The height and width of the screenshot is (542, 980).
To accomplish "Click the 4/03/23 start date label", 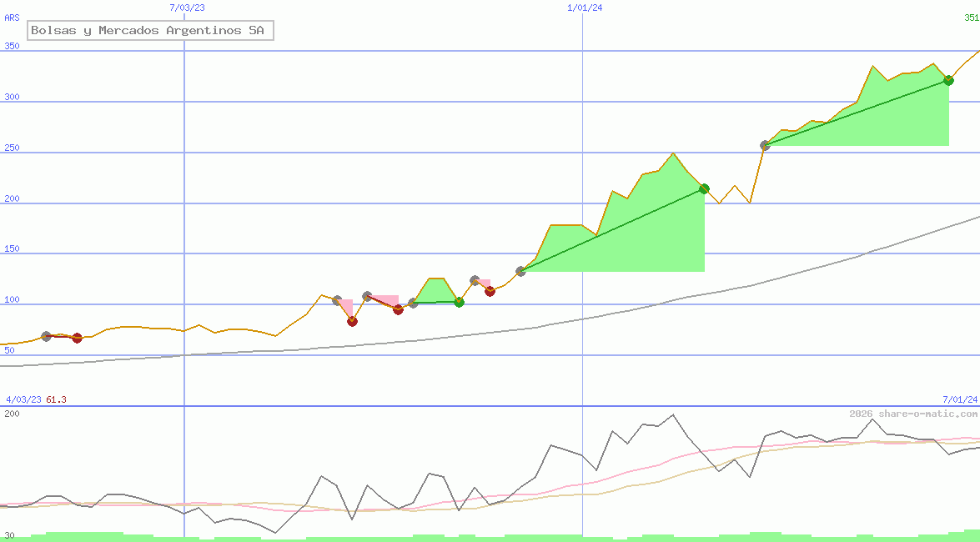I will point(23,399).
